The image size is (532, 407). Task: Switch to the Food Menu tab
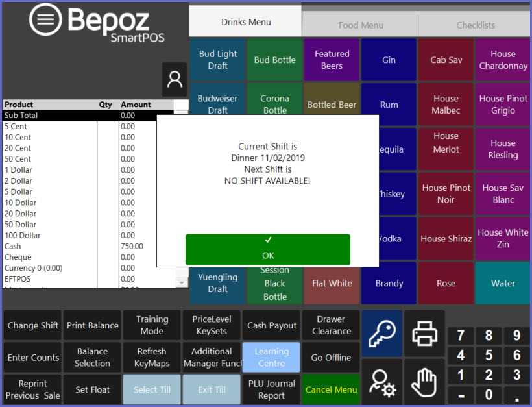361,25
